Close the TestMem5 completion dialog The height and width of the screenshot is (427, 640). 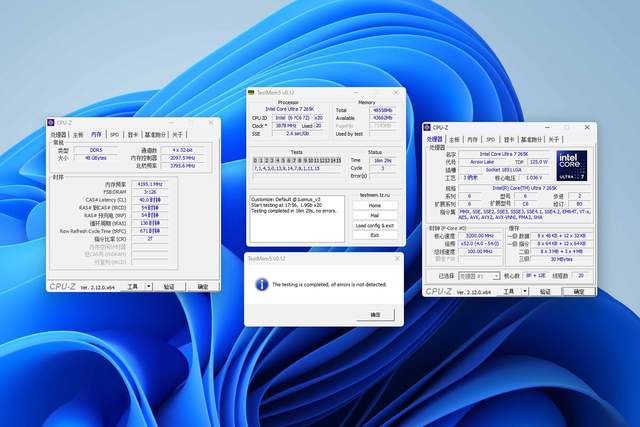[x=397, y=258]
